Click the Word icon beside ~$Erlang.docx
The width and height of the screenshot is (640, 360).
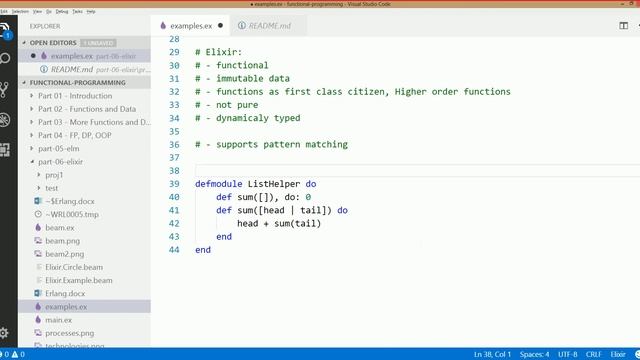click(38, 201)
